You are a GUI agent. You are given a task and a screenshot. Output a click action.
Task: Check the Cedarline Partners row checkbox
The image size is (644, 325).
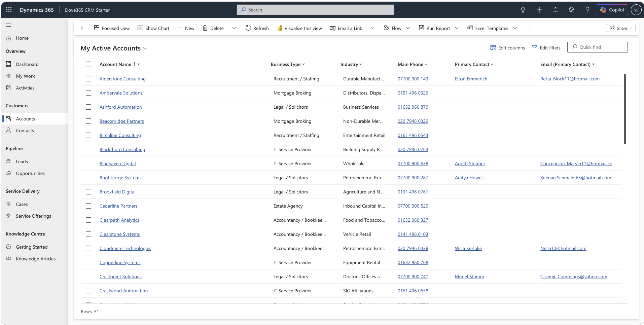click(x=88, y=206)
